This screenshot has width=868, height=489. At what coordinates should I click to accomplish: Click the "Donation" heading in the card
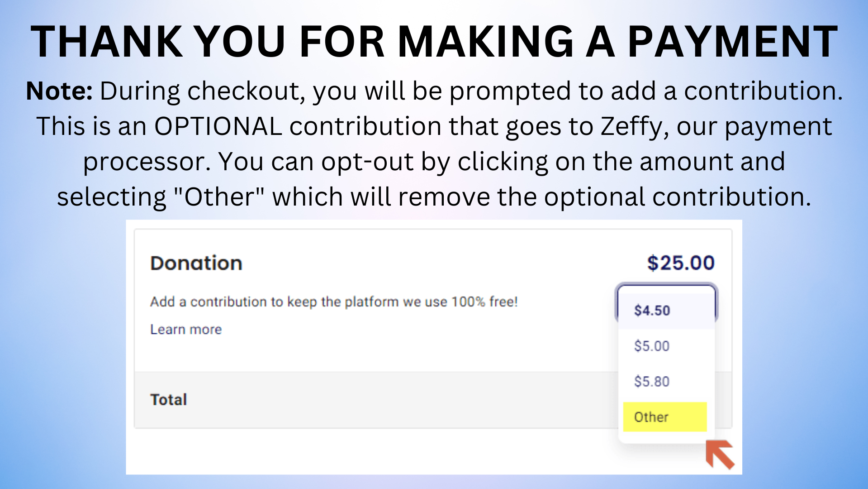pyautogui.click(x=196, y=264)
